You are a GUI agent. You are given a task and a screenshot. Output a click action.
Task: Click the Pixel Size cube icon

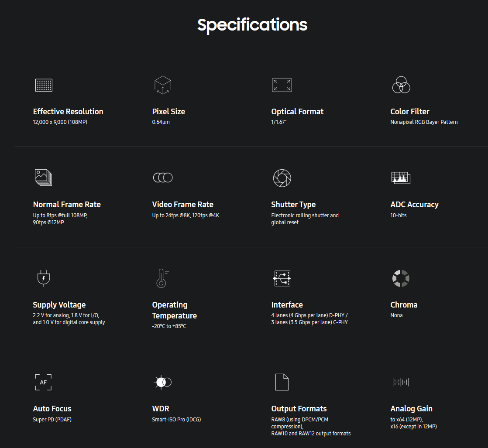(163, 85)
